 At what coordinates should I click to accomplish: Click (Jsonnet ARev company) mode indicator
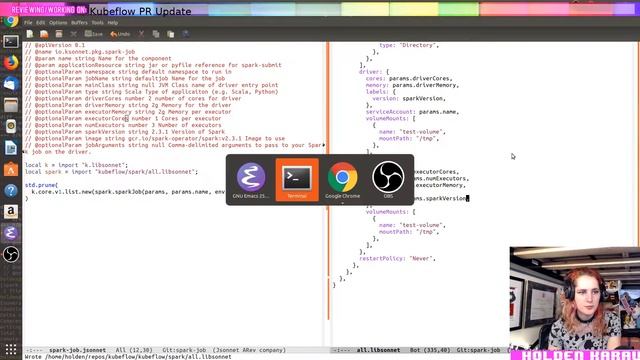tap(249, 350)
